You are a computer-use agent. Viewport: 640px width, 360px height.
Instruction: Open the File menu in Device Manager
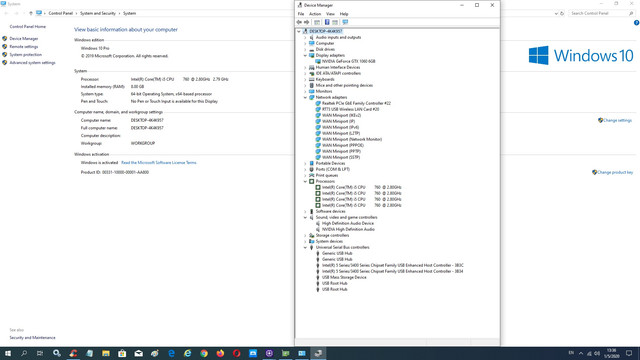pos(301,14)
